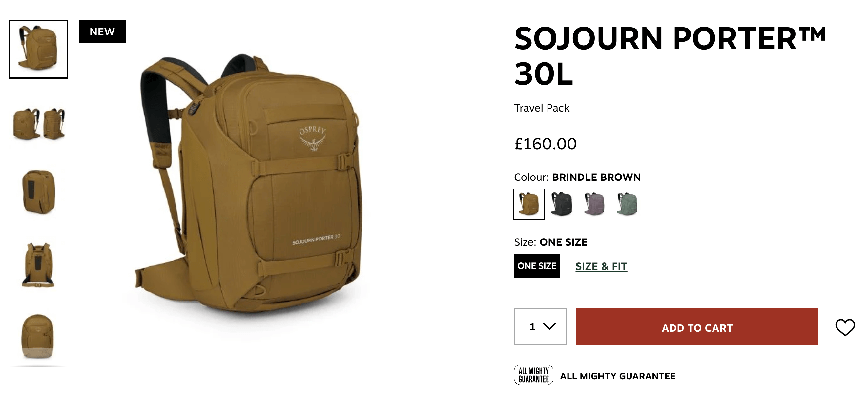Show the side-view backpack thumbnail
Viewport: 868px width, 397px height.
[x=38, y=192]
